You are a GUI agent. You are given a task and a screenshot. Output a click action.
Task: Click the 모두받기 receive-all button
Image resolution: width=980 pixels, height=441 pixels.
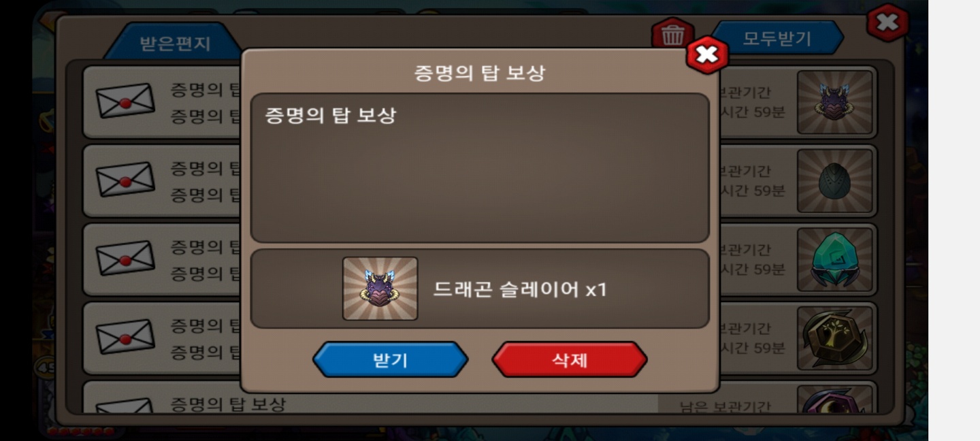point(777,38)
